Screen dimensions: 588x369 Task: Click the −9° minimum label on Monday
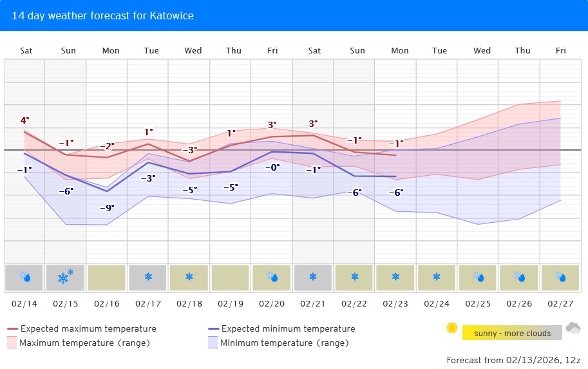click(107, 207)
